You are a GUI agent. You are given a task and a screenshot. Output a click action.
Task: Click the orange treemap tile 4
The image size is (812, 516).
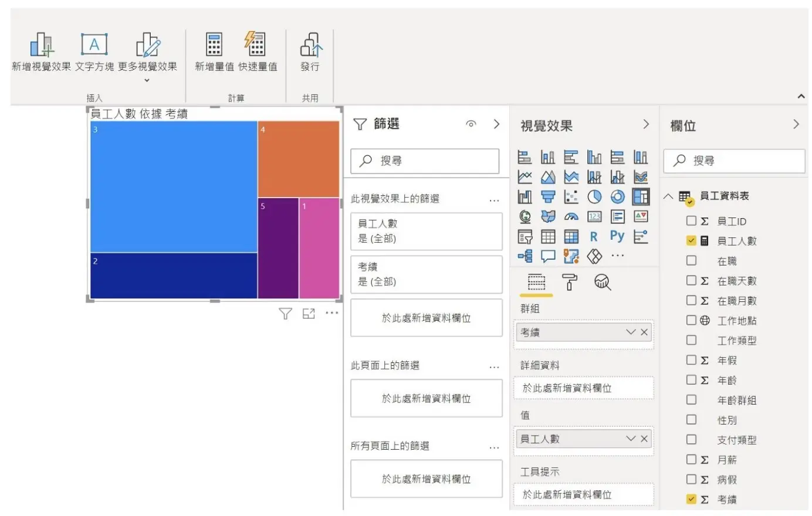[x=299, y=159]
